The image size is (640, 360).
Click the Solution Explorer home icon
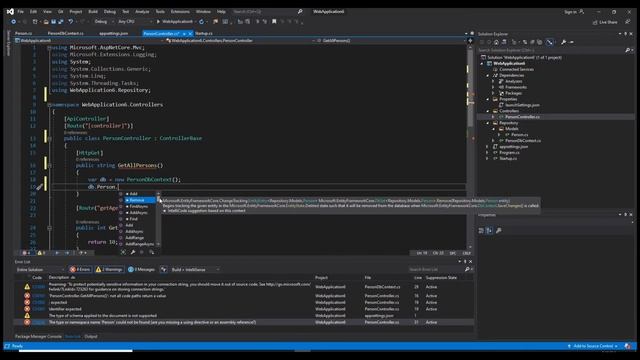496,42
